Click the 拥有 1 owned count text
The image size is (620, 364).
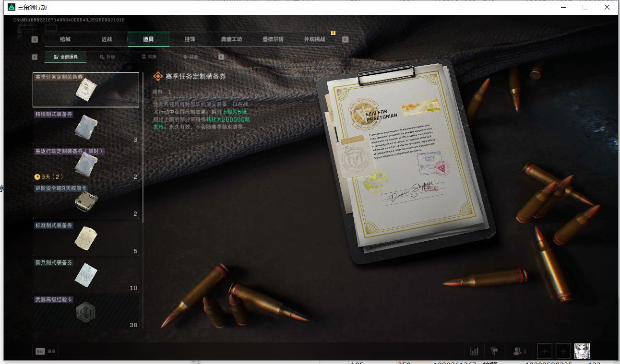162,92
